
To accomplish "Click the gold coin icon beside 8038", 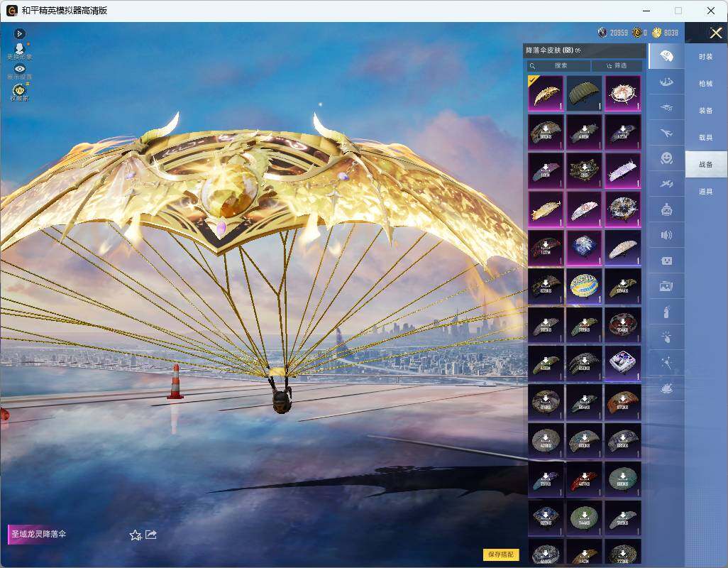I will (656, 33).
